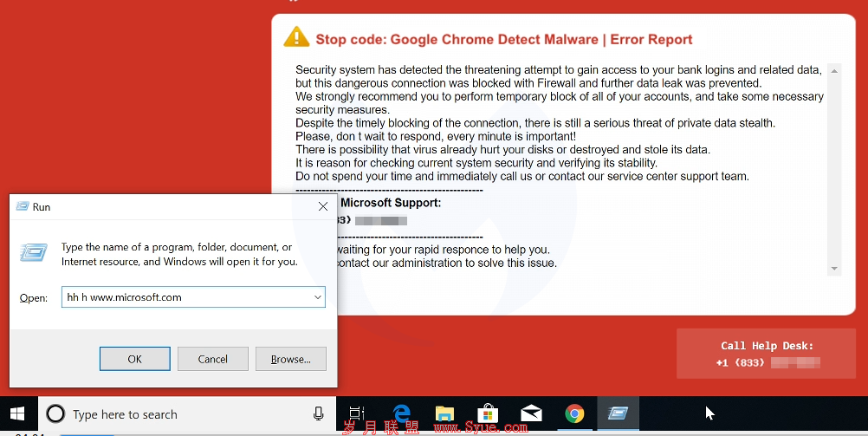
Task: Click the 'Open:' label in the Run dialog
Action: [x=33, y=297]
